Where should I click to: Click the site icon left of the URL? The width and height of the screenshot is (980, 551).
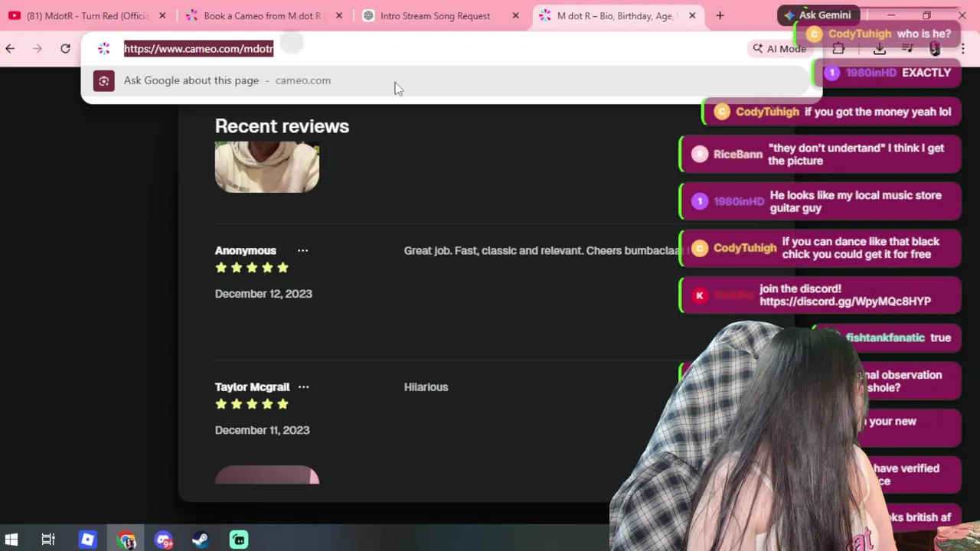(x=104, y=48)
